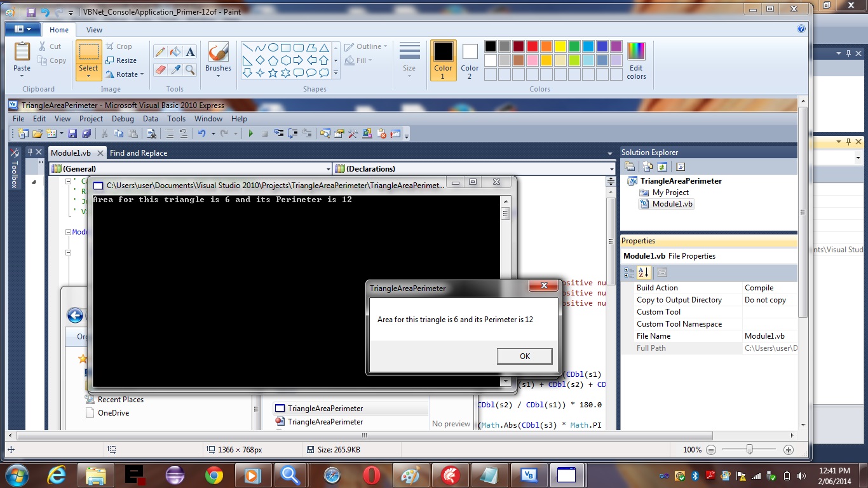868x488 pixels.
Task: Choose the red swatch in Paint's palette
Action: 532,46
